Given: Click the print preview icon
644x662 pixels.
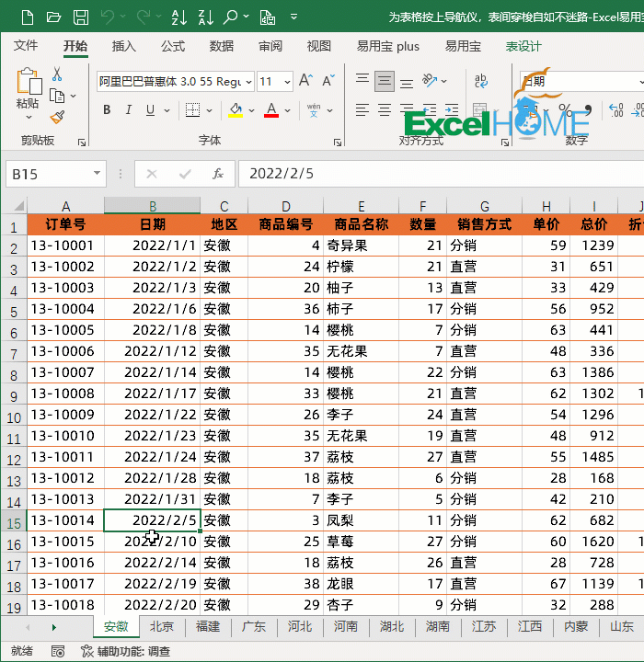Looking at the screenshot, I should point(268,17).
